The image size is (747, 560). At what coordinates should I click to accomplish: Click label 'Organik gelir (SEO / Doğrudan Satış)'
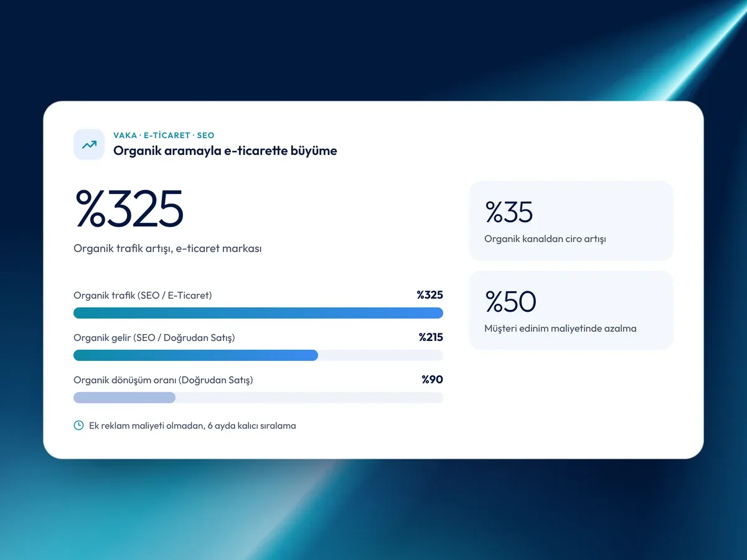point(154,338)
